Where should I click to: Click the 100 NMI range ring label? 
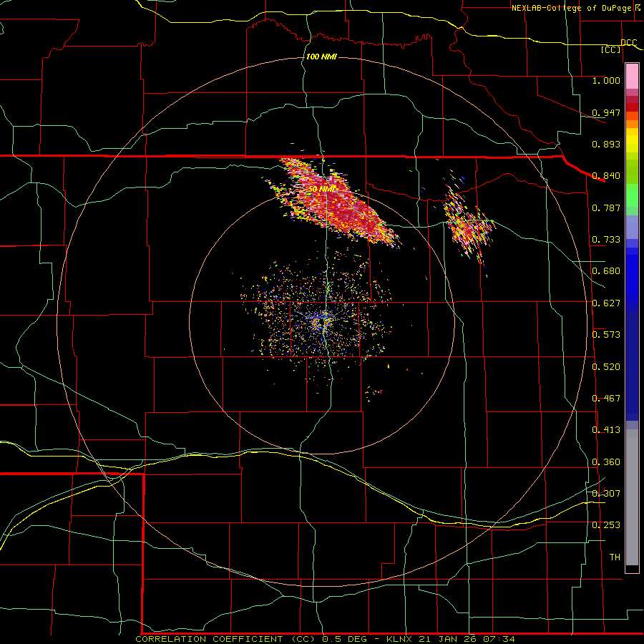pos(321,57)
